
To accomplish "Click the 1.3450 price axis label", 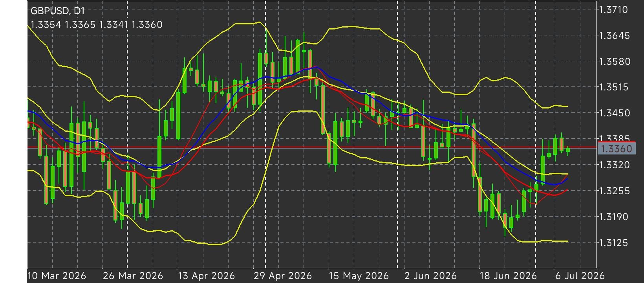I will pyautogui.click(x=615, y=113).
